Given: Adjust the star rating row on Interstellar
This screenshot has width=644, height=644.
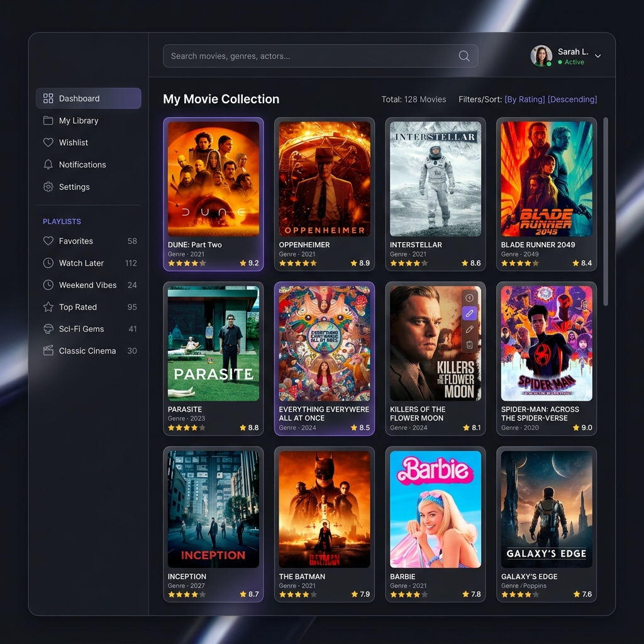Looking at the screenshot, I should point(408,264).
